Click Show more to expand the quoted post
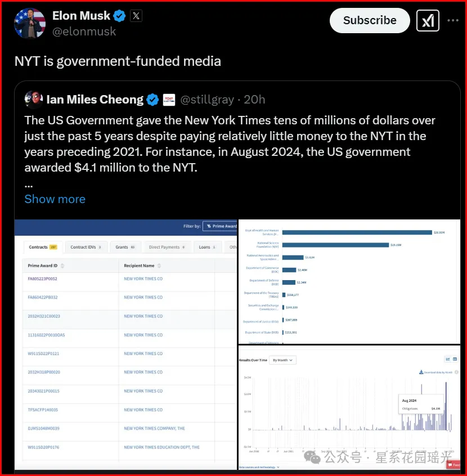The height and width of the screenshot is (476, 467). [x=55, y=199]
